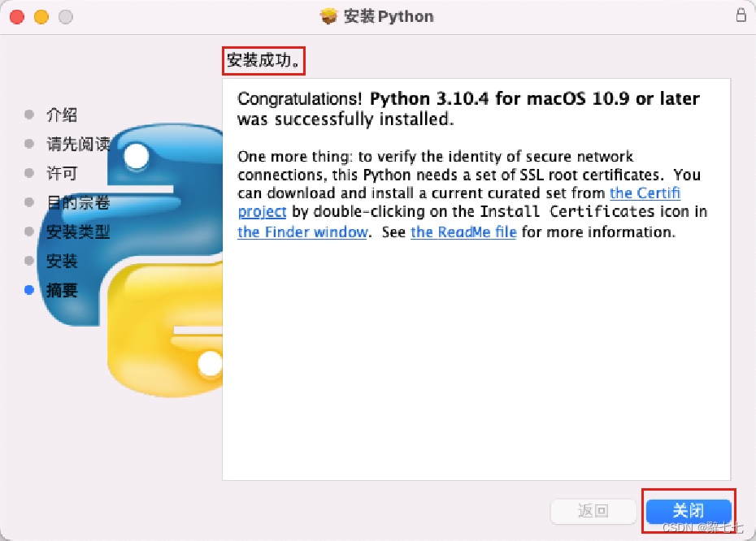Screen dimensions: 756x541
Task: Click the 安装成功 status label
Action: click(x=262, y=60)
